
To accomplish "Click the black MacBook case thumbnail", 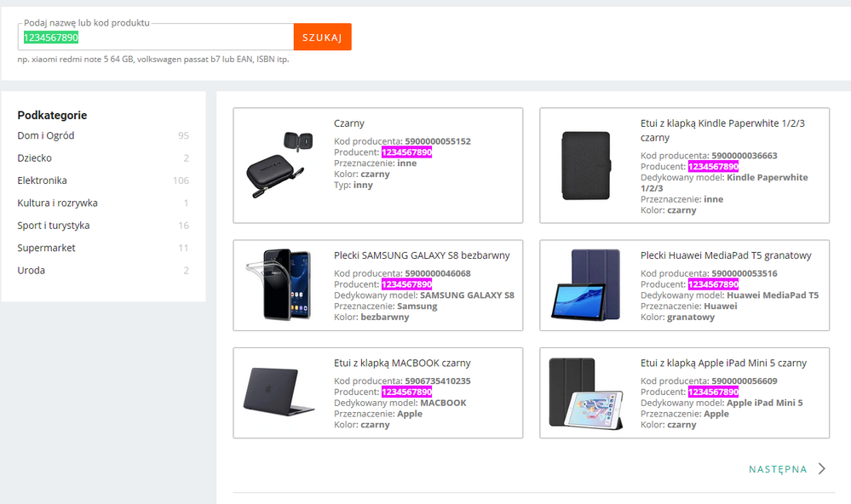I will point(272,392).
